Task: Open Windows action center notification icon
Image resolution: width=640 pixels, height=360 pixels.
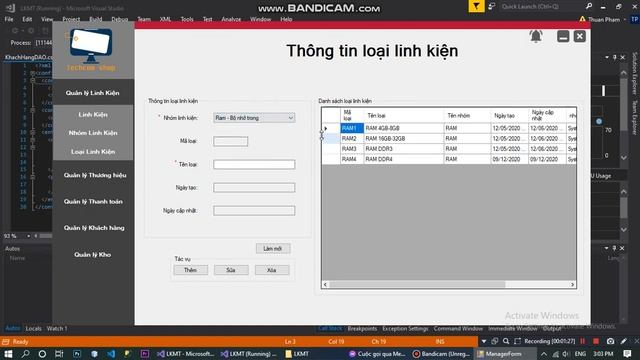Action: (627, 353)
